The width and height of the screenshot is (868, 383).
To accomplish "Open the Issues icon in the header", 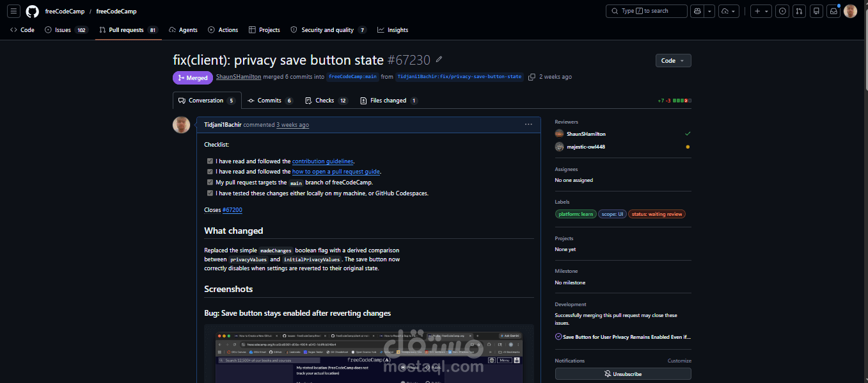I will point(782,11).
